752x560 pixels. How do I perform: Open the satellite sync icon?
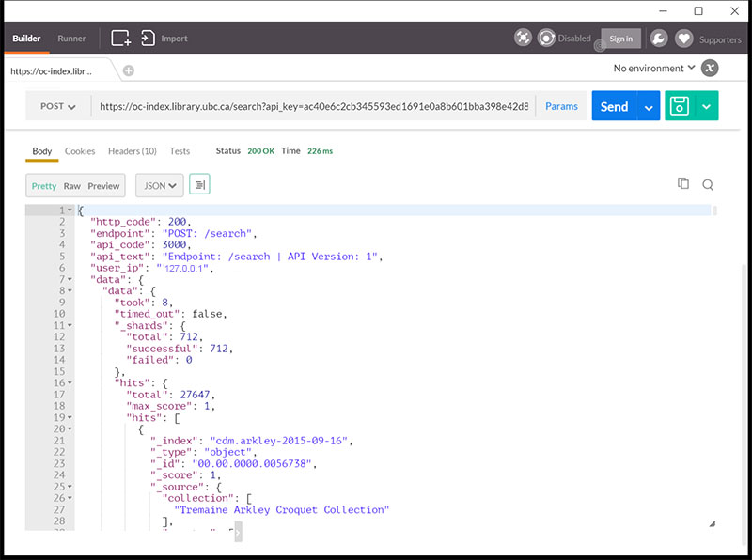523,38
